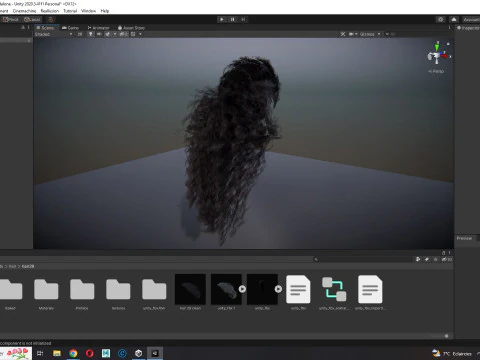Screen dimensions: 480x360
Task: Select the unity_fbx_import document asset
Action: [370, 289]
